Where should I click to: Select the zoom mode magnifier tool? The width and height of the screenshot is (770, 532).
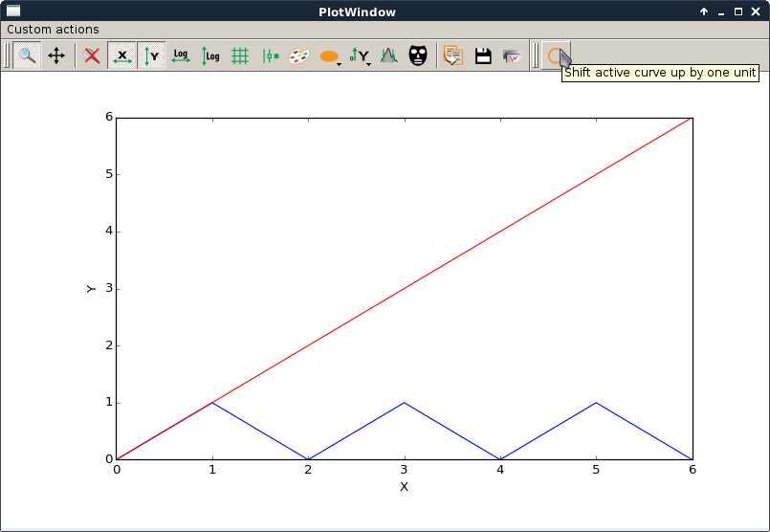click(x=27, y=55)
